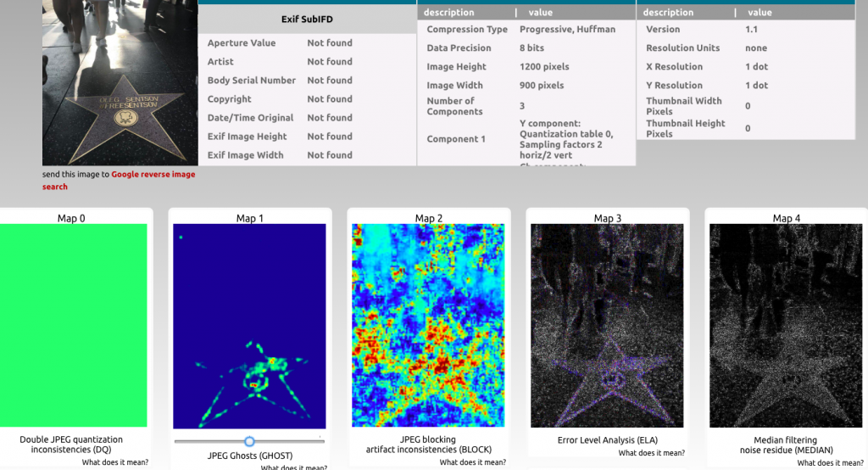868x470 pixels.
Task: Select the 'Progressive, Huffman' value
Action: 567,30
